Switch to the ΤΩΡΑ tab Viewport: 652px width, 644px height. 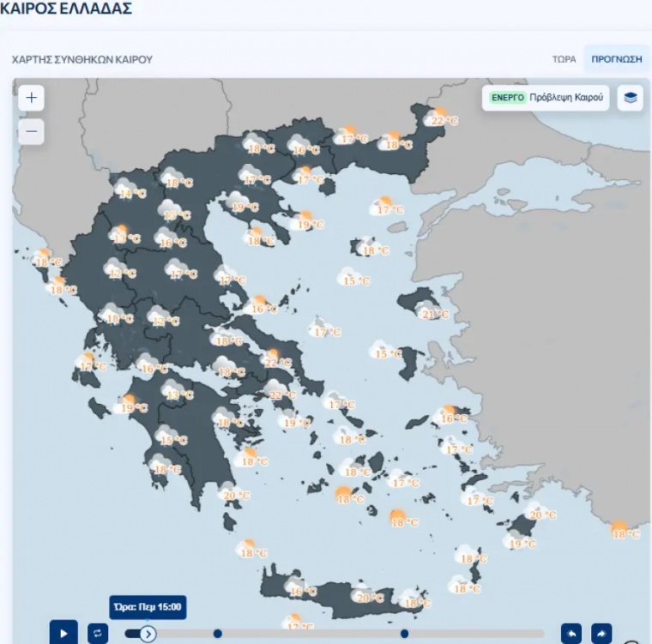(x=564, y=60)
